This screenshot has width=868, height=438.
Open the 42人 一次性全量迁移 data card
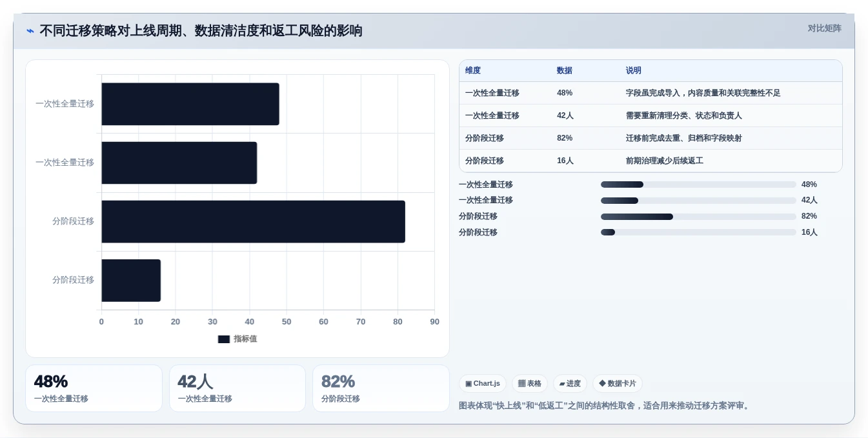(237, 388)
